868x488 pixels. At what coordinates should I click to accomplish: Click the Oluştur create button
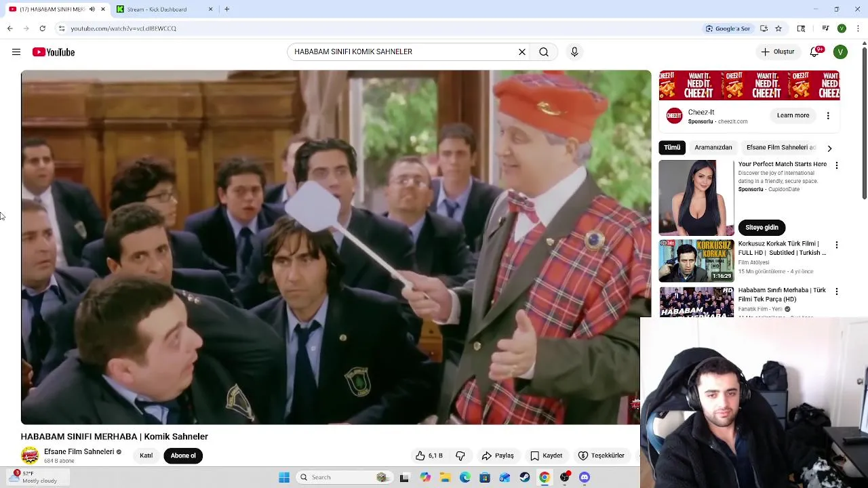click(778, 52)
